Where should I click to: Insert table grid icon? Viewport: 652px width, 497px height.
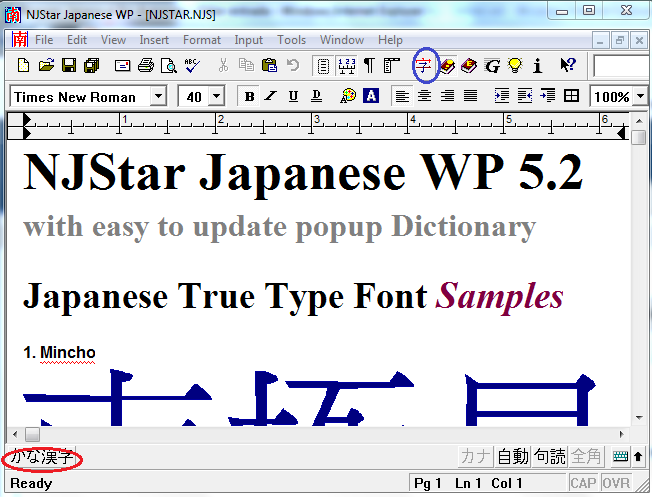pyautogui.click(x=571, y=96)
